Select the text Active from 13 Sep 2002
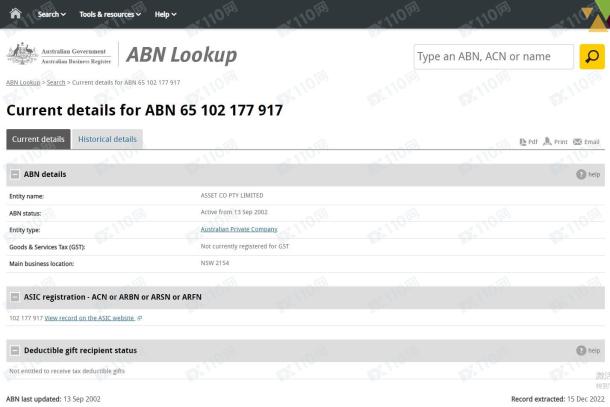This screenshot has width=610, height=407. point(234,212)
